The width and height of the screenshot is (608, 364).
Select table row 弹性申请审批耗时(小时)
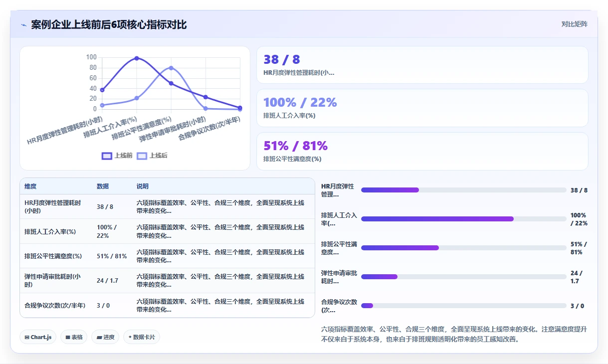click(x=167, y=281)
